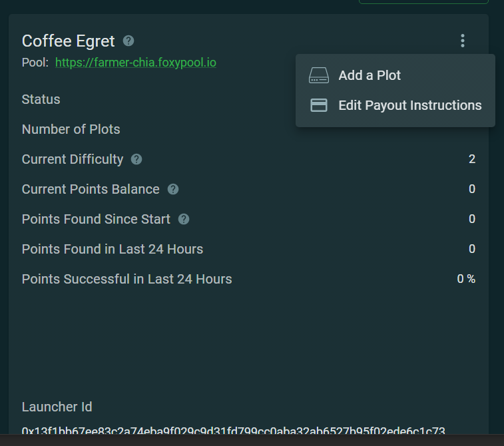Open the three-dot options menu
504x446 pixels.
pyautogui.click(x=463, y=41)
